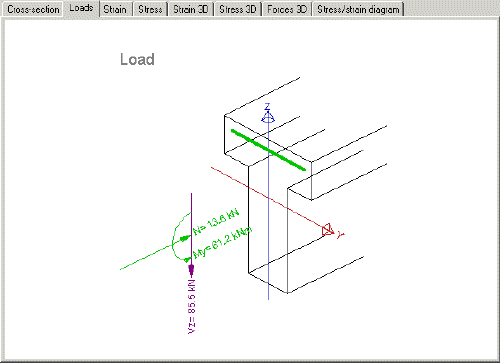The height and width of the screenshot is (363, 500).
Task: Click the green normal force N arrowhead
Action: click(185, 238)
